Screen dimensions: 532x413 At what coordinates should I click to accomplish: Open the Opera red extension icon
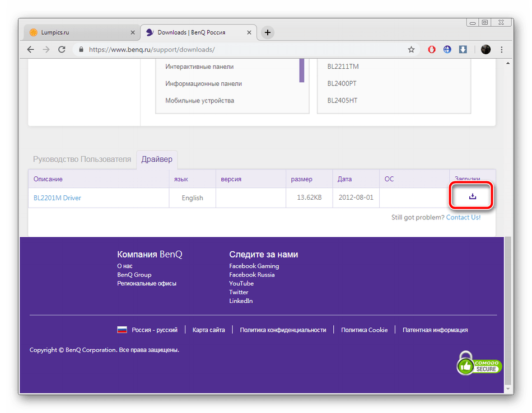point(432,49)
